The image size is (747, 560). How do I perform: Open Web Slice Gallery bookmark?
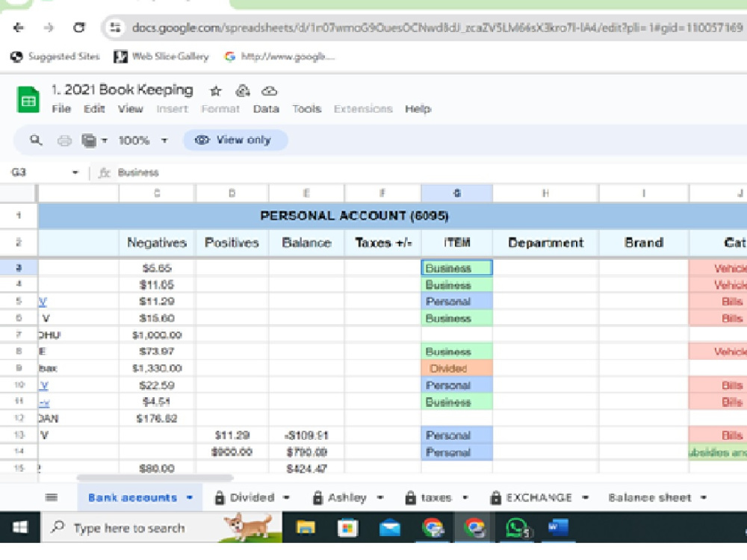(x=161, y=57)
